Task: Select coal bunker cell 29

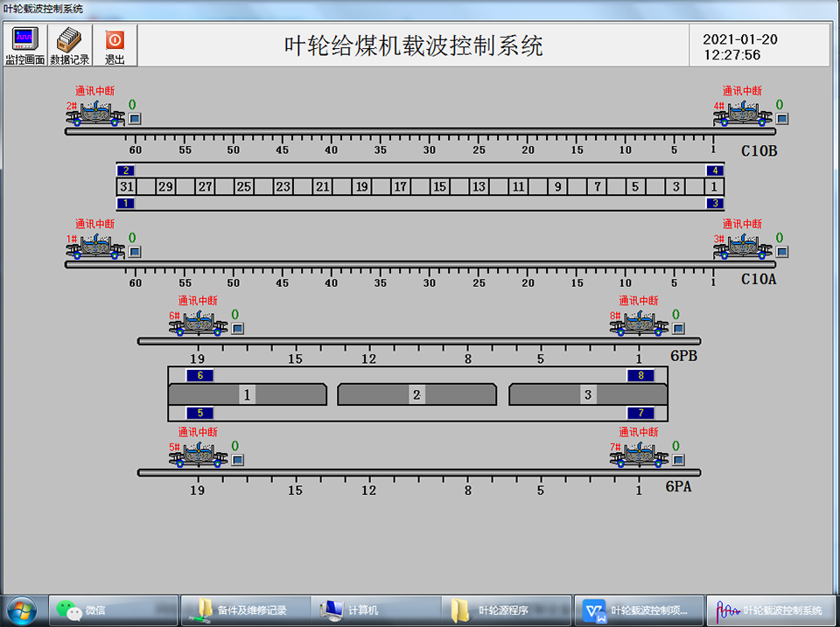Action: (165, 186)
